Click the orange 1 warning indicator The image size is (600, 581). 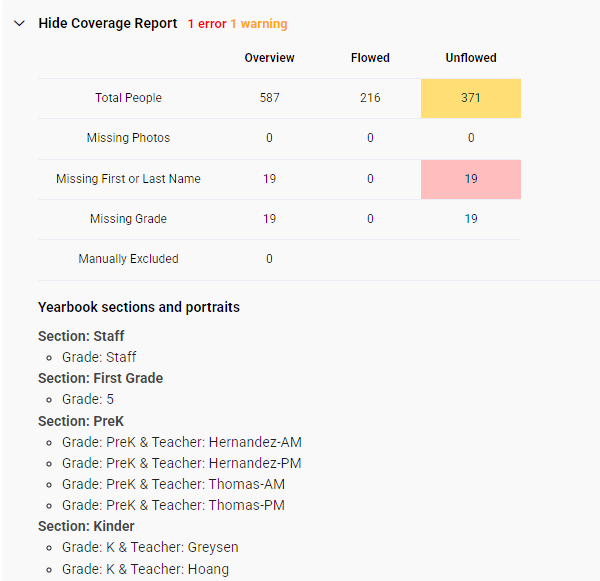point(259,24)
